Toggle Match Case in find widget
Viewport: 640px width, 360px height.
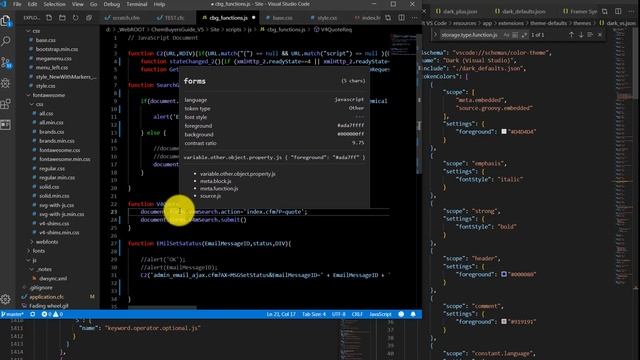[x=507, y=35]
